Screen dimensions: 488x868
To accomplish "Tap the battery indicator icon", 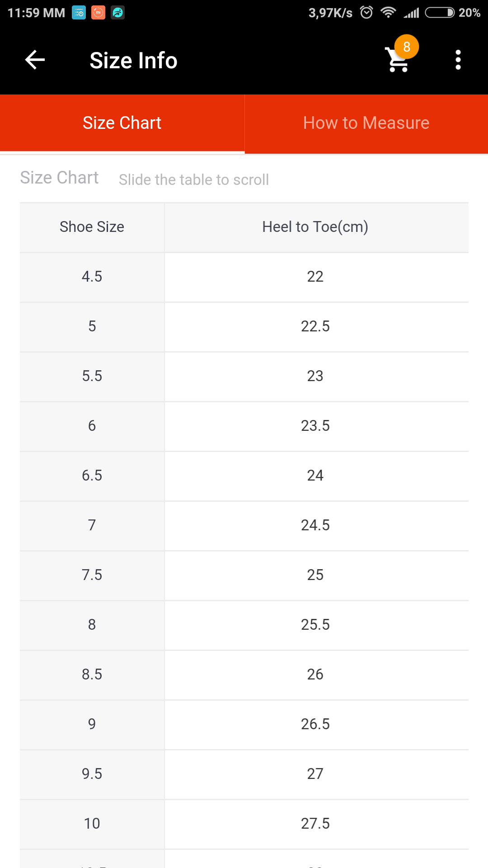I will (x=440, y=13).
